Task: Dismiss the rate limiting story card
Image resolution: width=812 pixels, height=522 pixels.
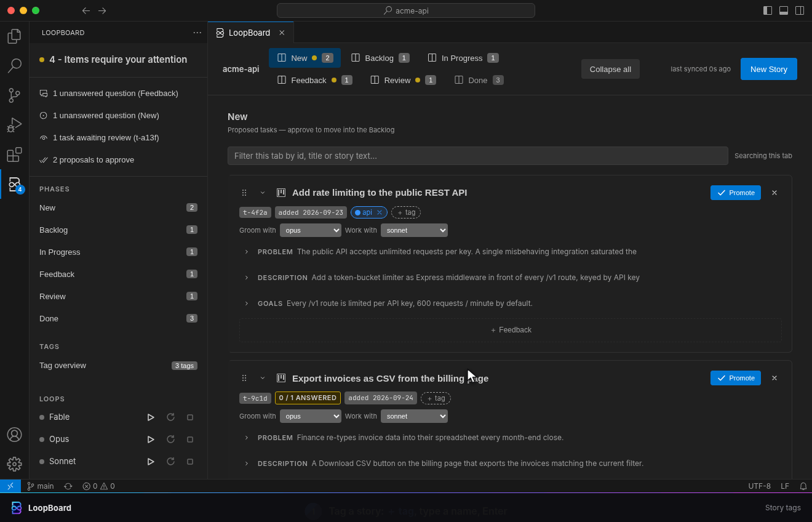Action: point(774,193)
